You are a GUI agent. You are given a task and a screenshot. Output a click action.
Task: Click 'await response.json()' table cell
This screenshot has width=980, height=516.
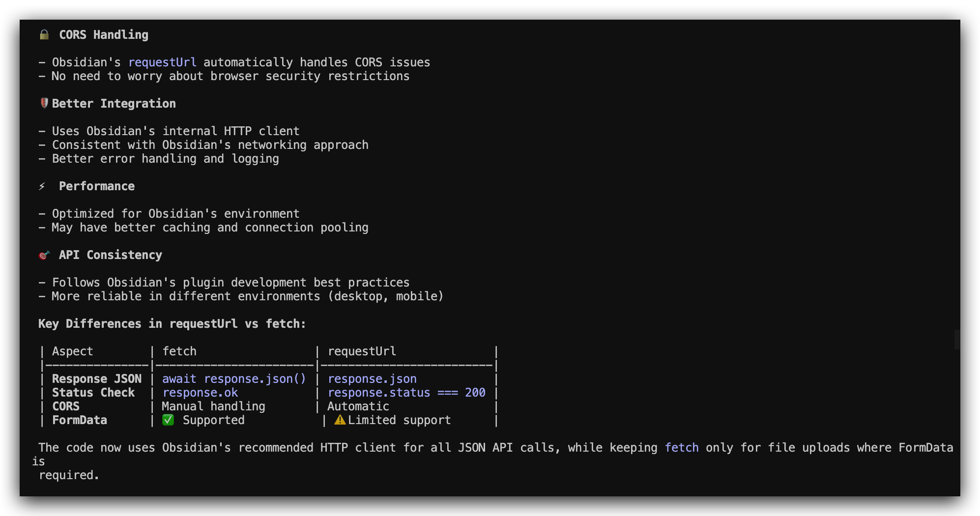pos(234,379)
